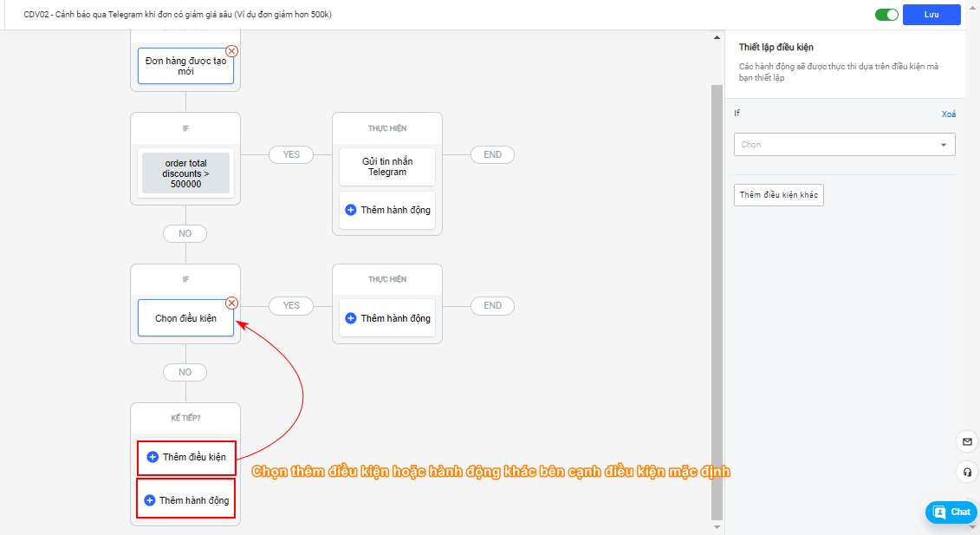This screenshot has height=535, width=980.
Task: Open the Chat widget
Action: click(x=951, y=512)
